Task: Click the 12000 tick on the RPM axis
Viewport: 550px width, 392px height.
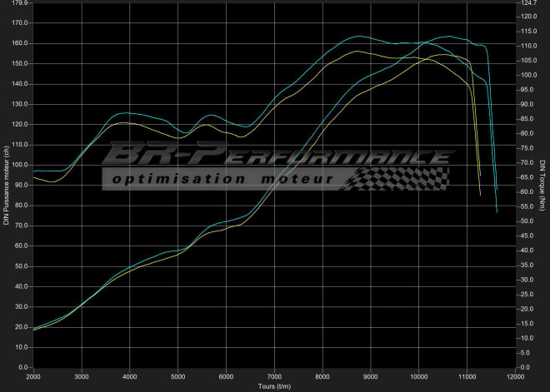Action: [514, 377]
